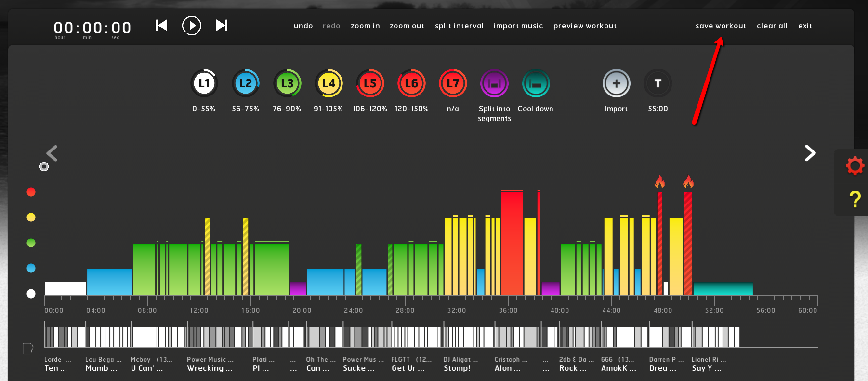Skip to the next interval
Image resolution: width=868 pixels, height=381 pixels.
pyautogui.click(x=222, y=26)
